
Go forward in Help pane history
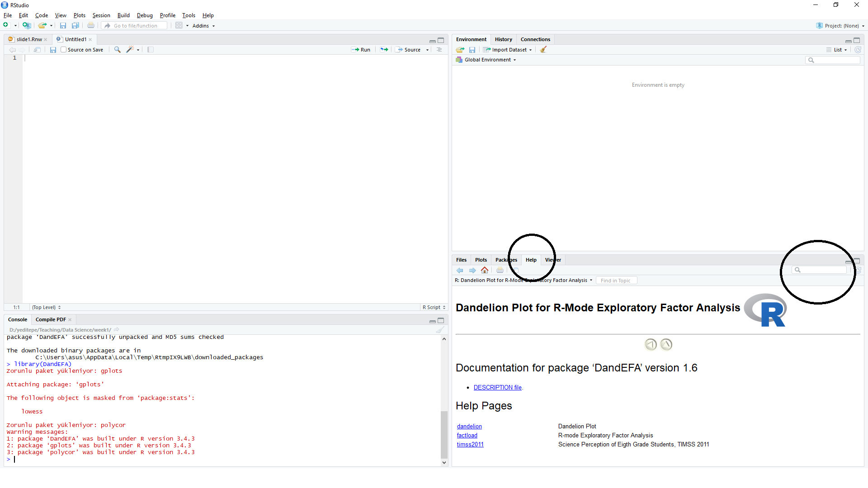coord(472,270)
